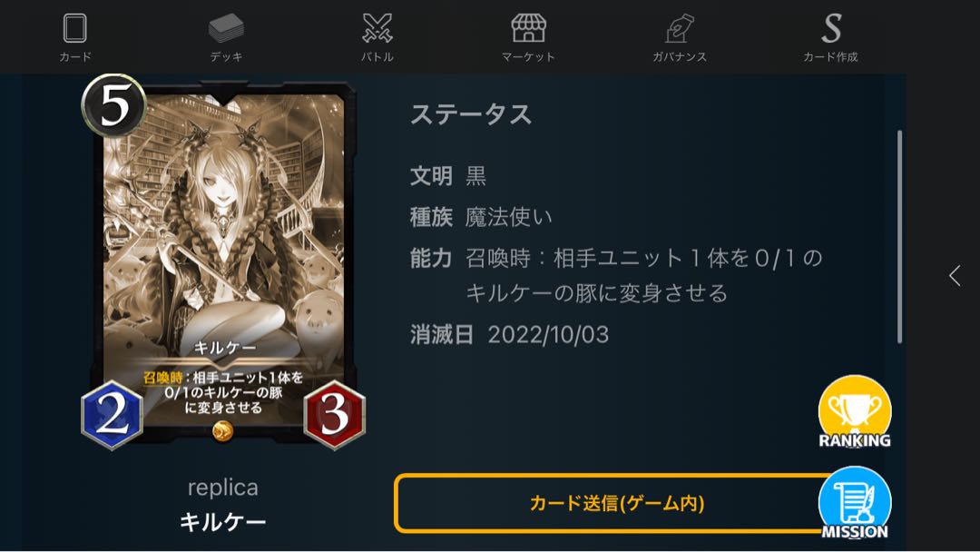This screenshot has height=552, width=980.
Task: Select the バトル crossed swords icon
Action: tap(377, 29)
